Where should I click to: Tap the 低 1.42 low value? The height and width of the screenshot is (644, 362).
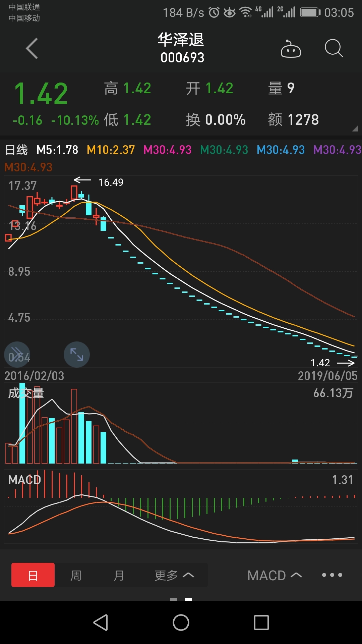tap(127, 120)
